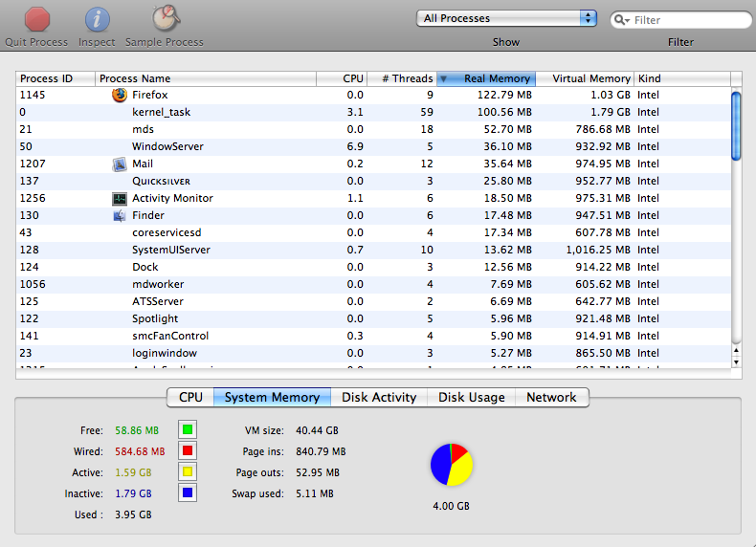Click the 4.00 GB total label
This screenshot has width=756, height=547.
point(451,506)
